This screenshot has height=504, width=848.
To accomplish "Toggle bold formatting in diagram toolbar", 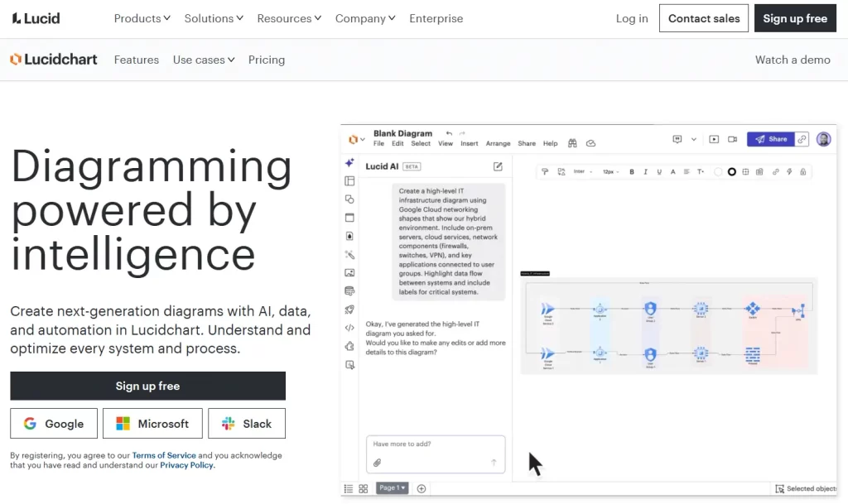I will 632,172.
